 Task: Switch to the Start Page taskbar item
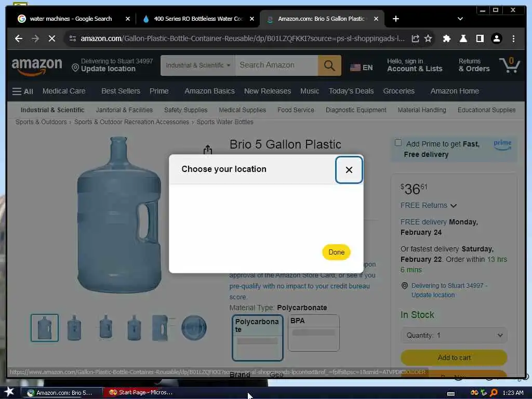point(143,393)
